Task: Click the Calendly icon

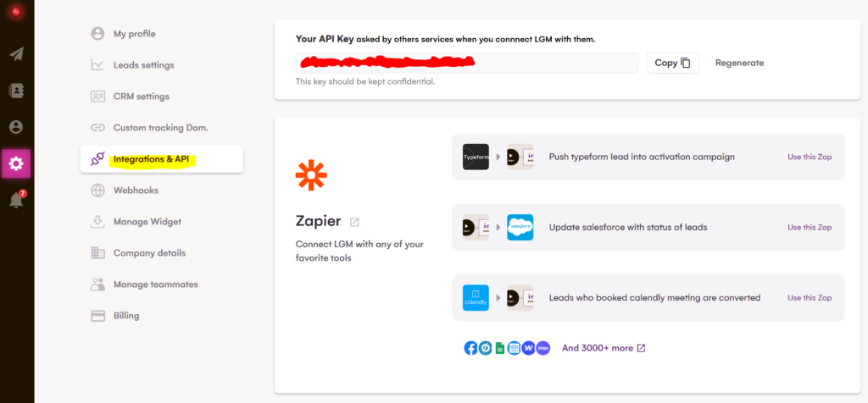Action: [x=476, y=298]
